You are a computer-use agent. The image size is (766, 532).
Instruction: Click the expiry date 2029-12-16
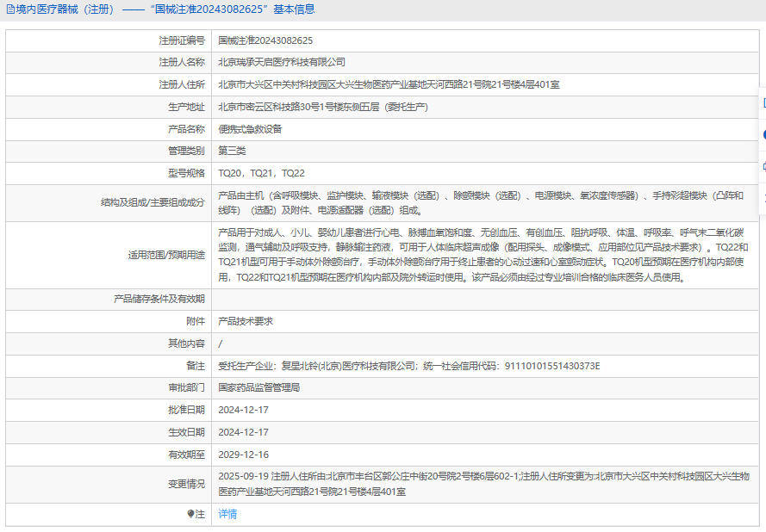coord(243,455)
